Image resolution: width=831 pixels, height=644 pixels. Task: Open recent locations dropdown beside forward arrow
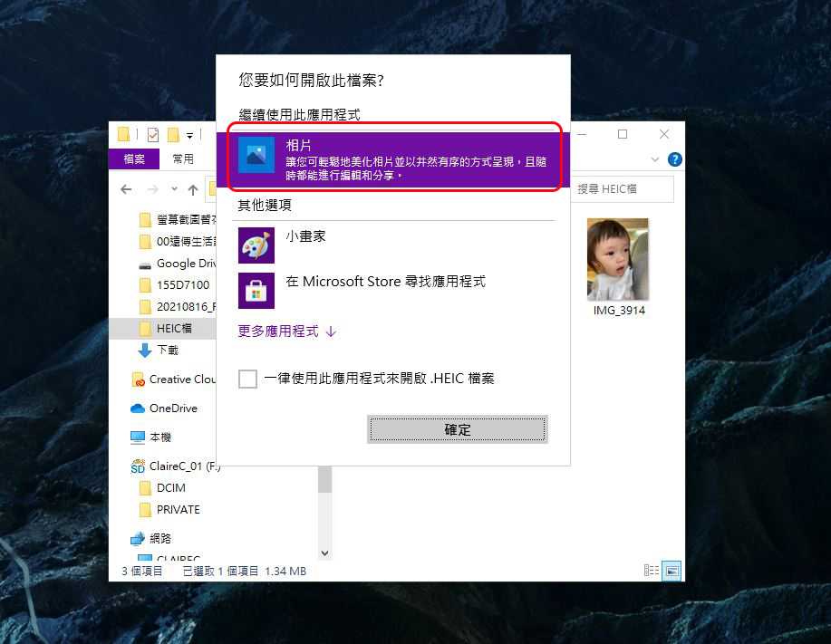173,189
